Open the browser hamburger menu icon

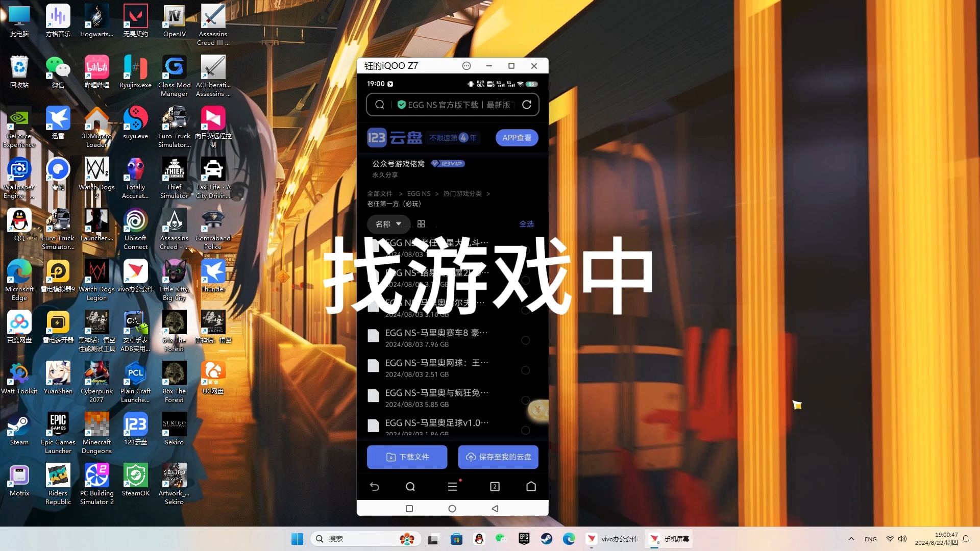point(452,487)
